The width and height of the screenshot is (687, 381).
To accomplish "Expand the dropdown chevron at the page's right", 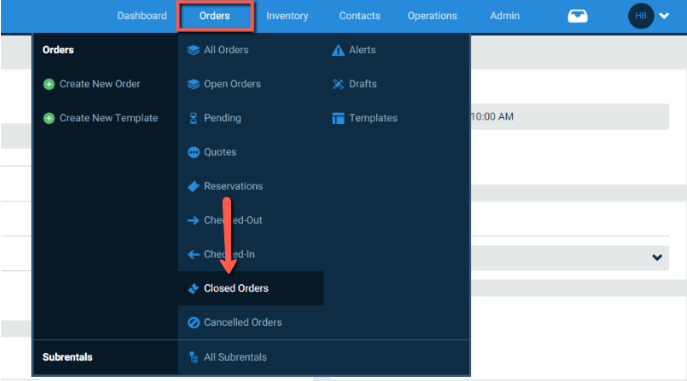I will tap(657, 258).
